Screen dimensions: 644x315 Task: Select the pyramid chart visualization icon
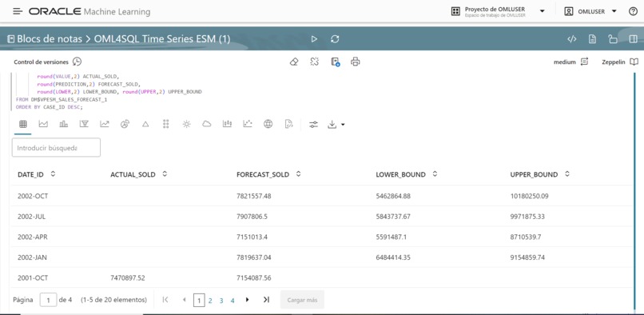145,124
